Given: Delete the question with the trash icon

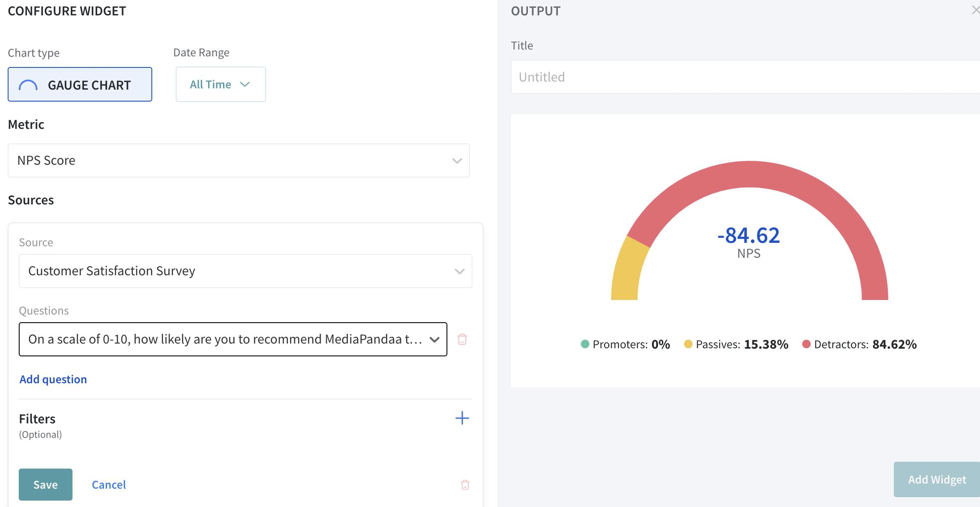Looking at the screenshot, I should (462, 339).
